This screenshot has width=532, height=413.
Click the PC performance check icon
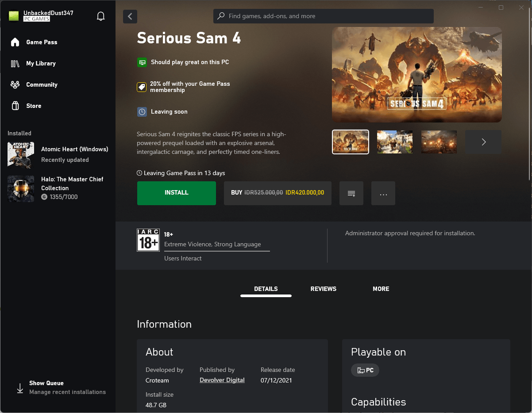[142, 62]
